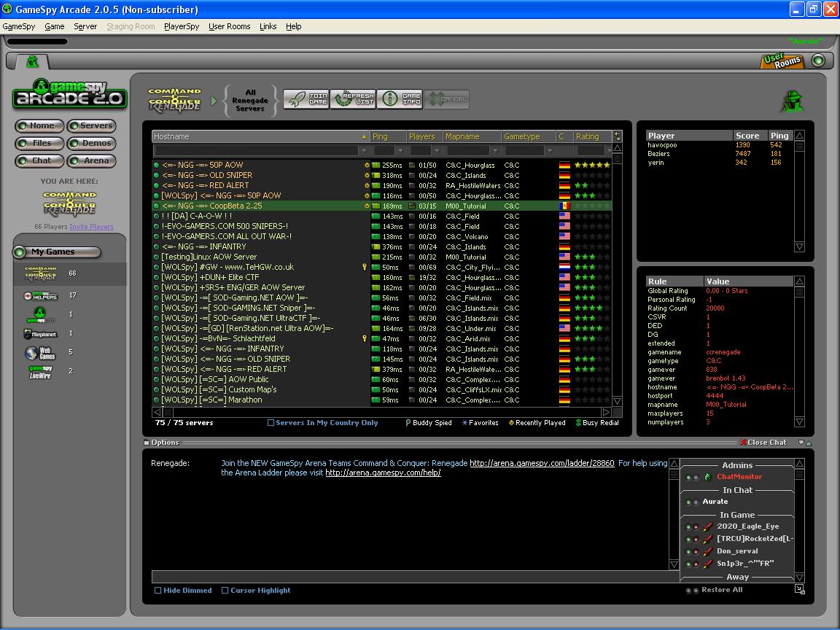
Task: Select GameSpy LiveWire game icon
Action: (x=41, y=372)
